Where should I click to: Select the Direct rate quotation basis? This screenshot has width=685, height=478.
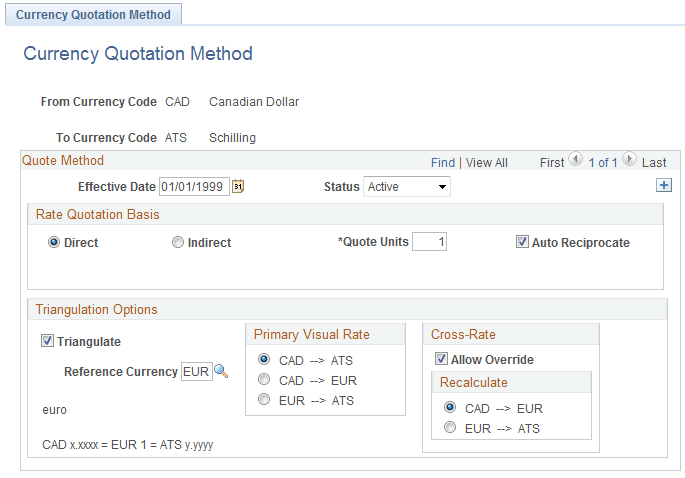pyautogui.click(x=54, y=242)
